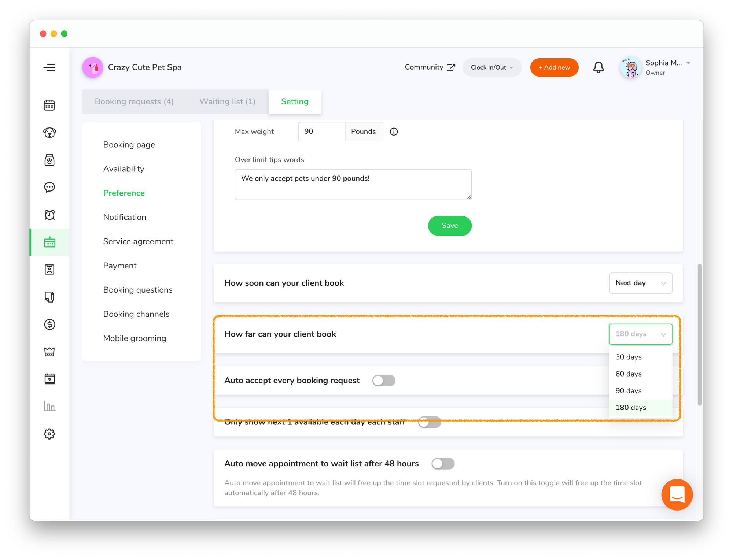The image size is (733, 560).
Task: Toggle Only show next 1 available switch
Action: (x=430, y=422)
